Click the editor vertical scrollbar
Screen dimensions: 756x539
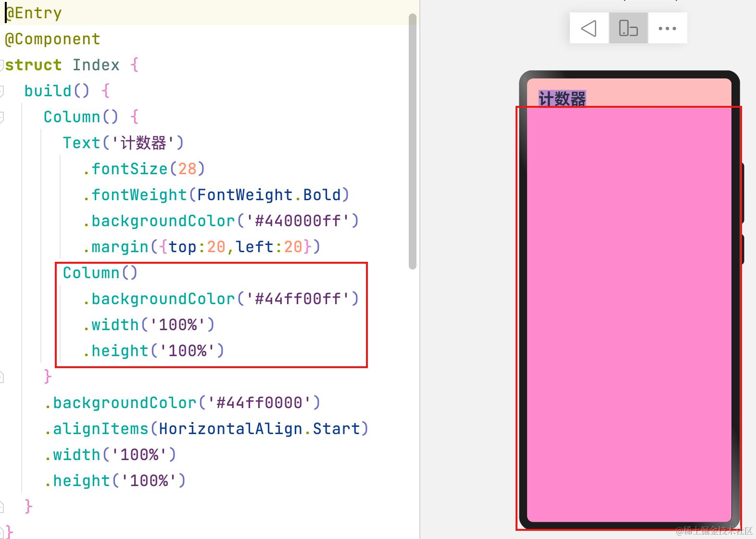(x=412, y=141)
